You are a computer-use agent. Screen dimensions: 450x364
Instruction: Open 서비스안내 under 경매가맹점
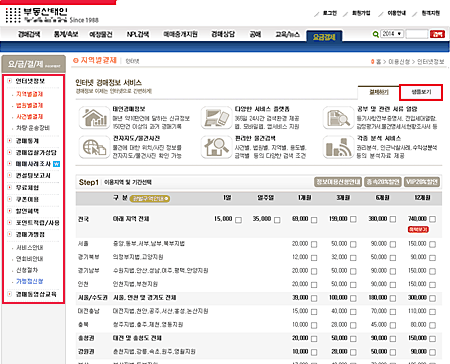[x=30, y=248]
